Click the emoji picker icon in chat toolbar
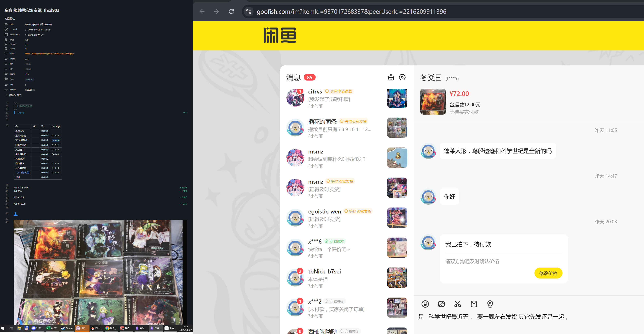The height and width of the screenshot is (334, 644). [425, 304]
